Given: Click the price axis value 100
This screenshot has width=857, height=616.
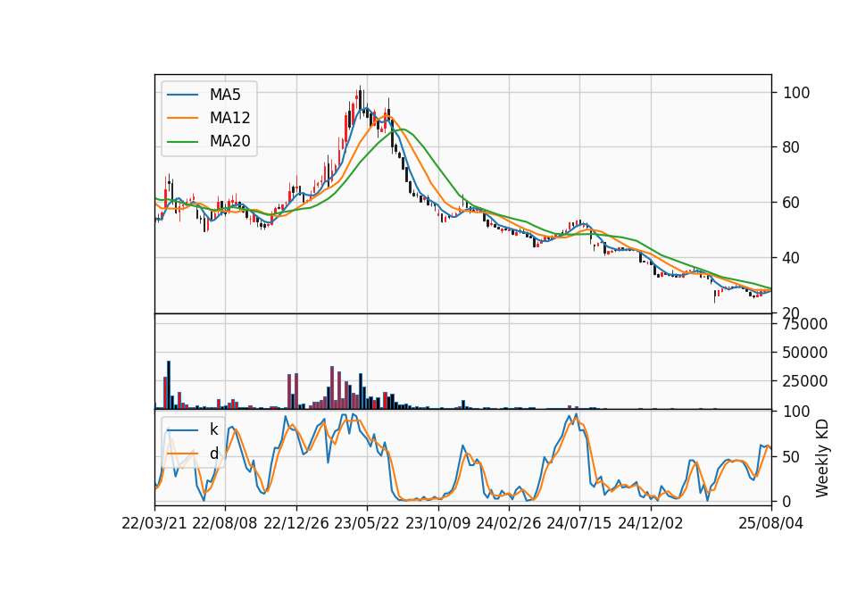Looking at the screenshot, I should point(795,93).
